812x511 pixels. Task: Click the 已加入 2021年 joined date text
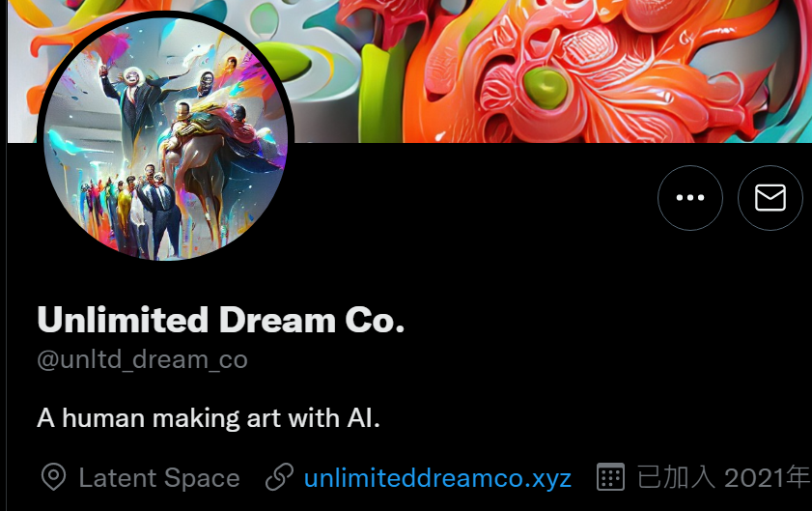point(723,477)
